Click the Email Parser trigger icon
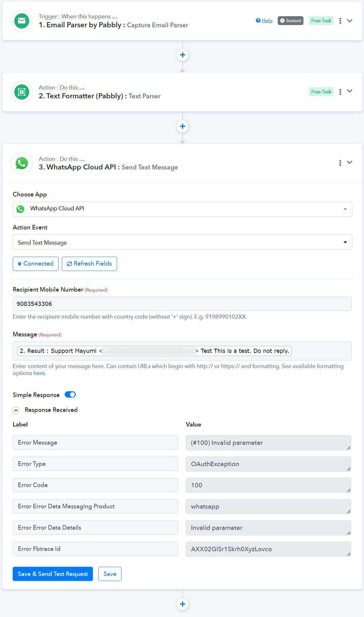This screenshot has width=364, height=617. pos(22,21)
